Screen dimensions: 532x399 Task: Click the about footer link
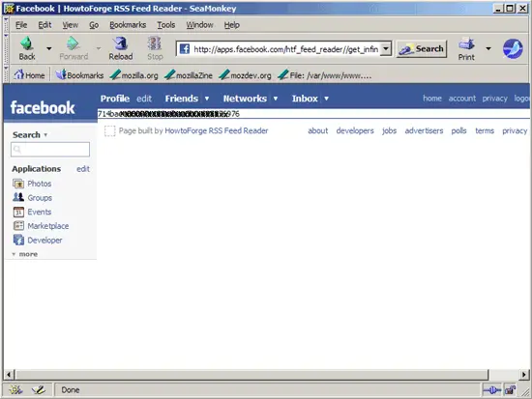[318, 130]
